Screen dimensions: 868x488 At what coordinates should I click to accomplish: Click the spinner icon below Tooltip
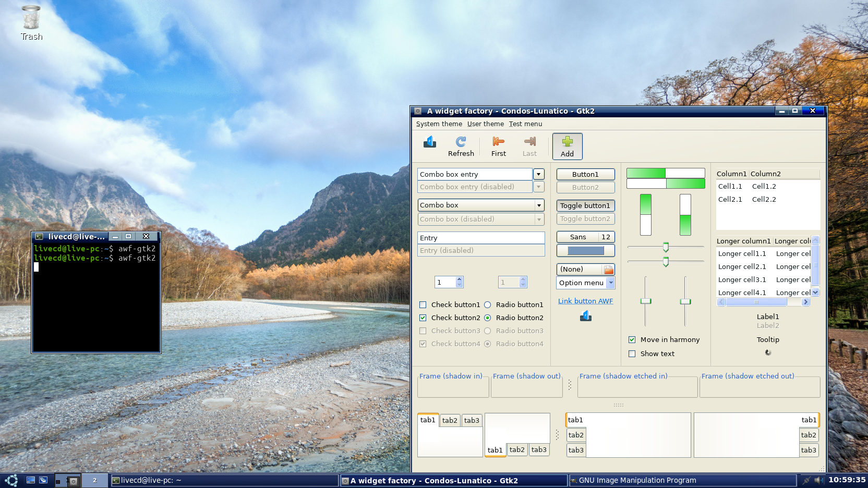pyautogui.click(x=768, y=352)
